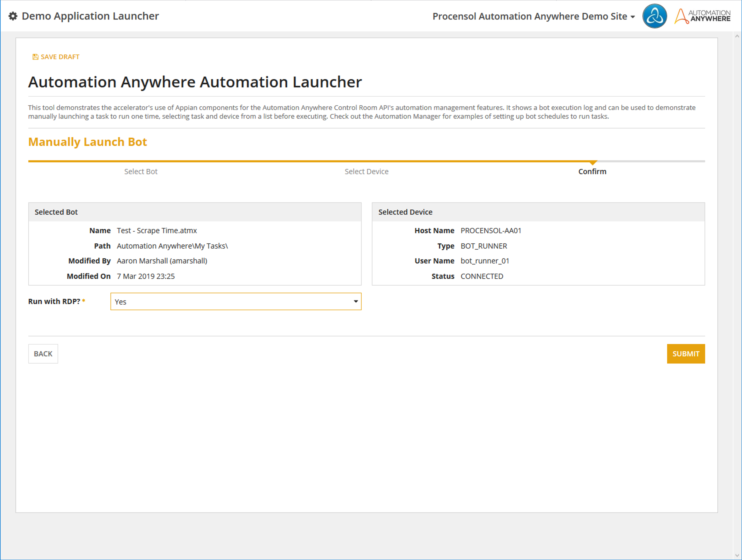The image size is (742, 560).
Task: Click the BACK button
Action: 43,354
